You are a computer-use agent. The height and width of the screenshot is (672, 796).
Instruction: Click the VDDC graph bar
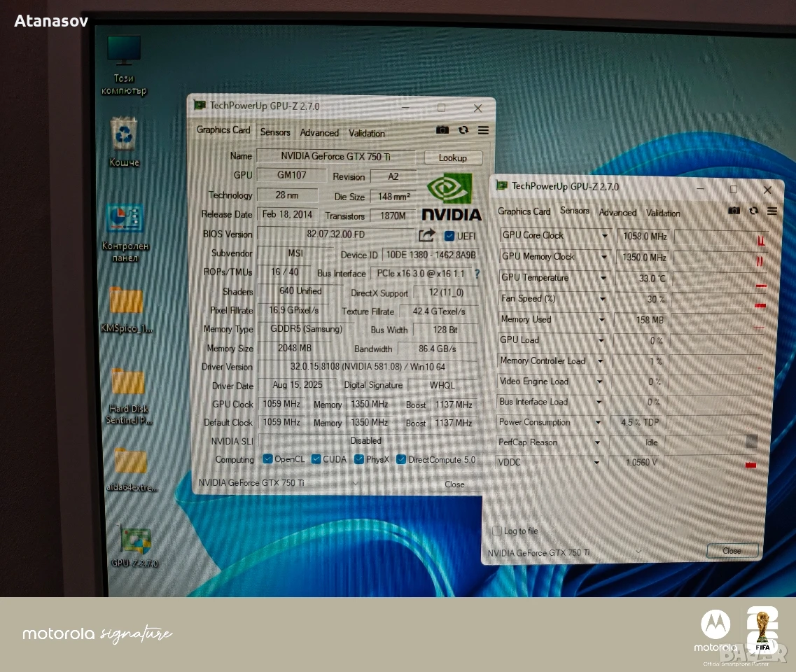(x=711, y=463)
